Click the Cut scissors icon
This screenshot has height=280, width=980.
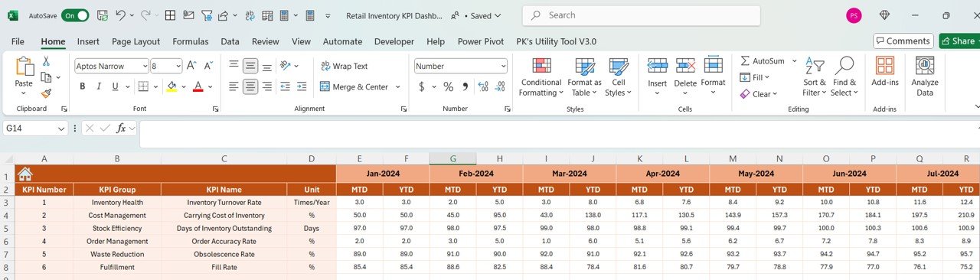[x=46, y=61]
